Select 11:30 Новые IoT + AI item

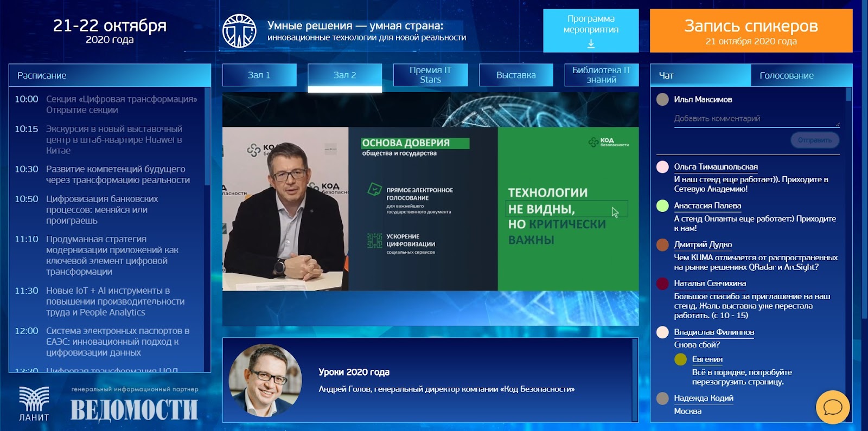[106, 301]
